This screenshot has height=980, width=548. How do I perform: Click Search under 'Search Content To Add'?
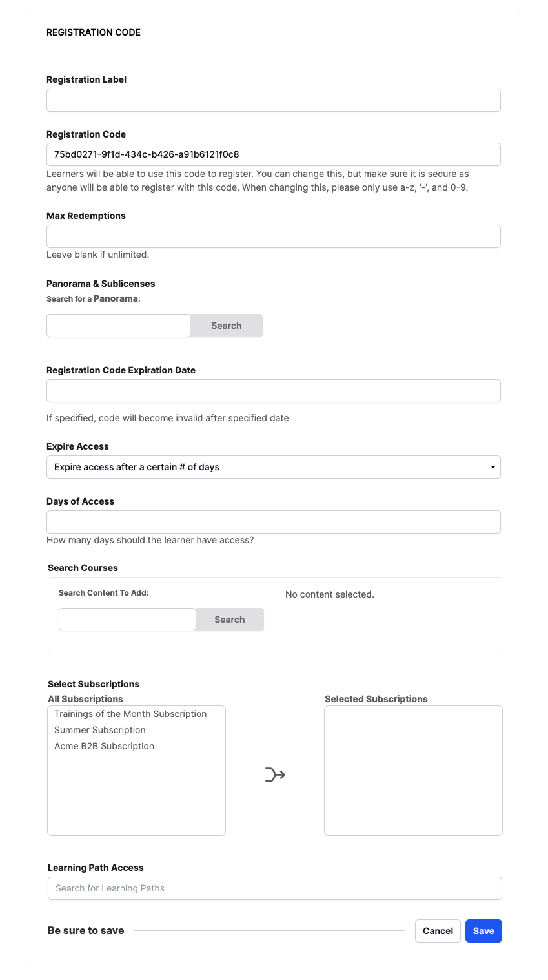(x=229, y=619)
